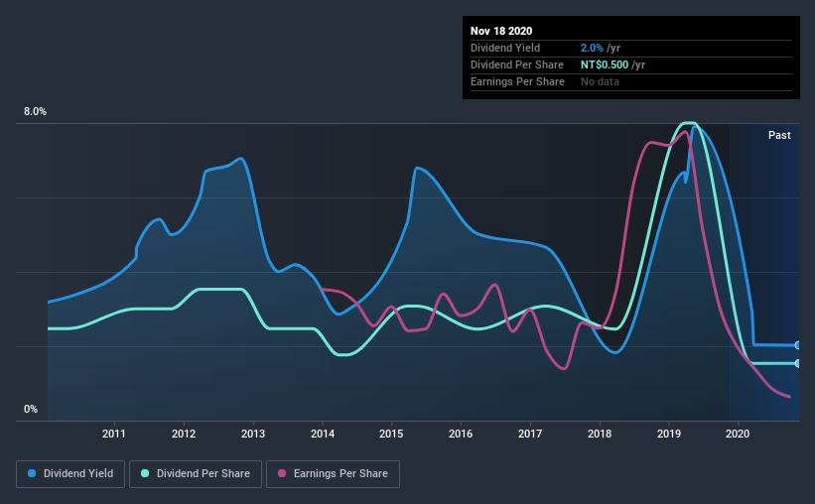The image size is (815, 504).
Task: Select the 2013 x-axis label
Action: tap(253, 434)
